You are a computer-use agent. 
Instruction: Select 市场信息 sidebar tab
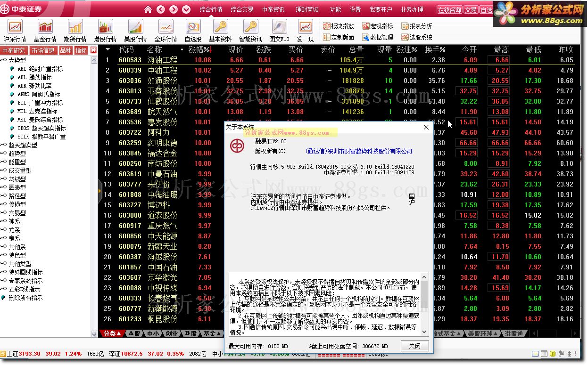point(43,50)
